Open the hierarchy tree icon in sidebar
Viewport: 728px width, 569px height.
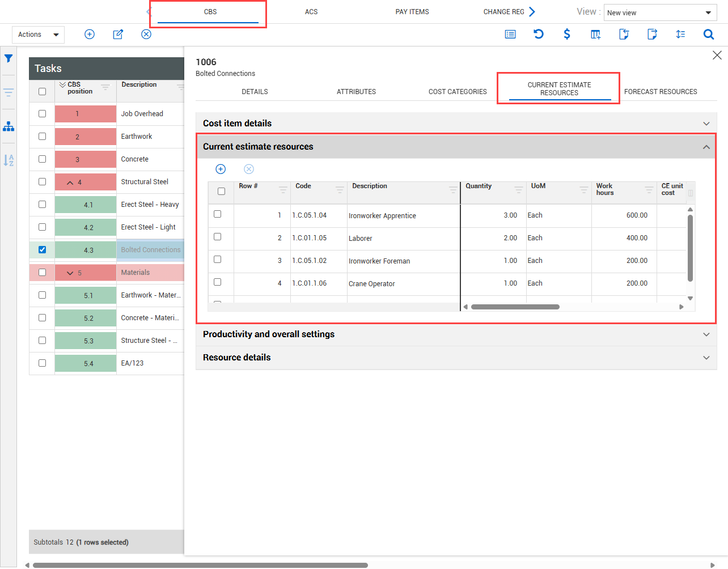(x=9, y=126)
